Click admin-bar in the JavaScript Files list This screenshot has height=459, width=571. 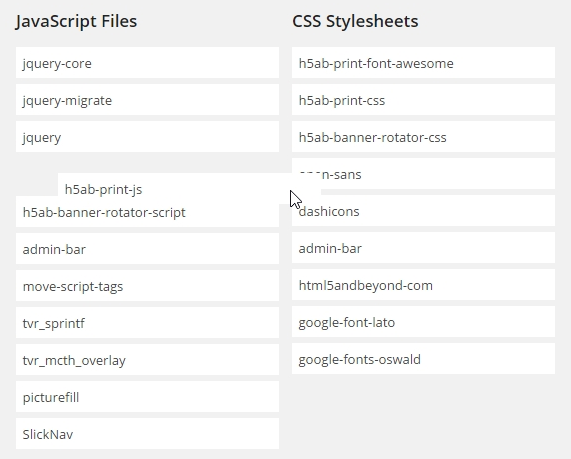(147, 249)
